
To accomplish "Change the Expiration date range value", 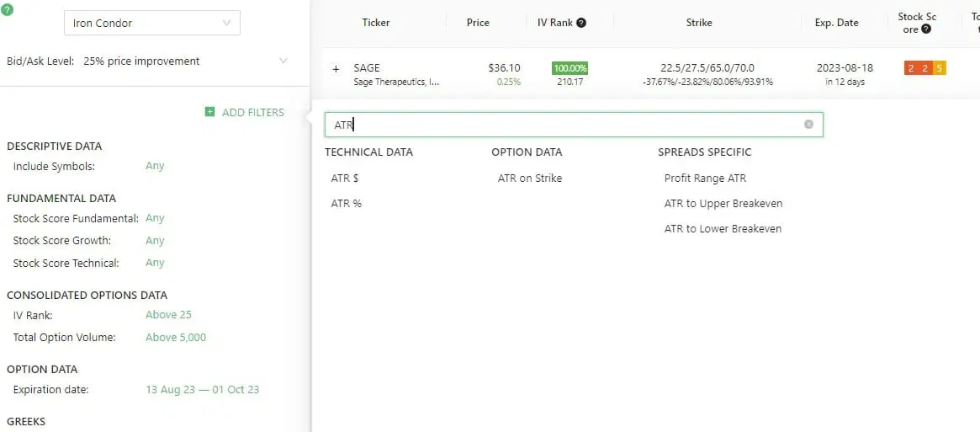I will point(202,389).
